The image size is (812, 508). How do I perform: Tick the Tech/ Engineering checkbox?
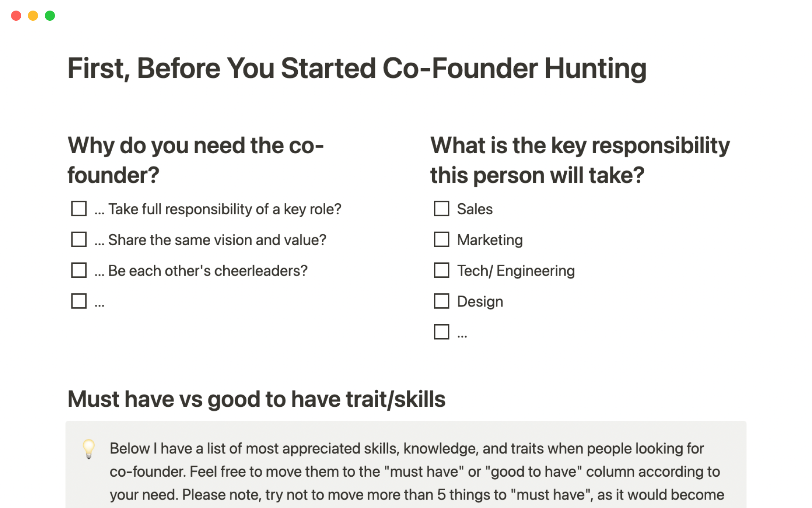[442, 271]
